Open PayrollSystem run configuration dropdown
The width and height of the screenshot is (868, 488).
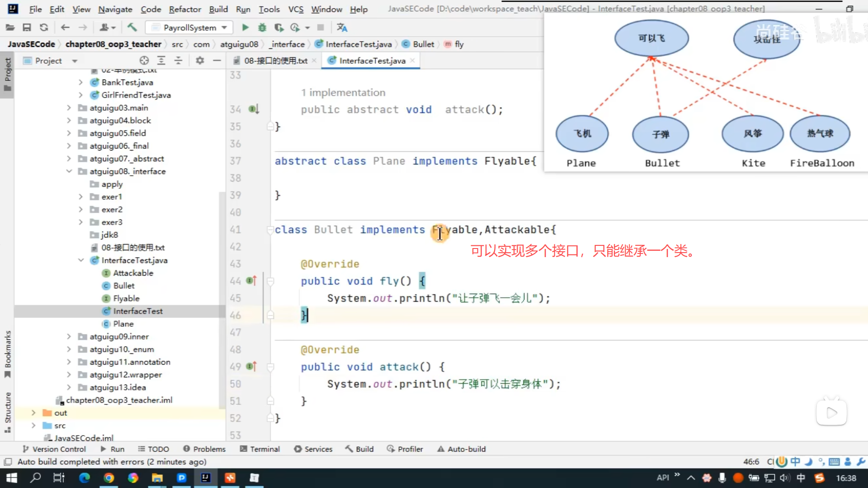(189, 28)
